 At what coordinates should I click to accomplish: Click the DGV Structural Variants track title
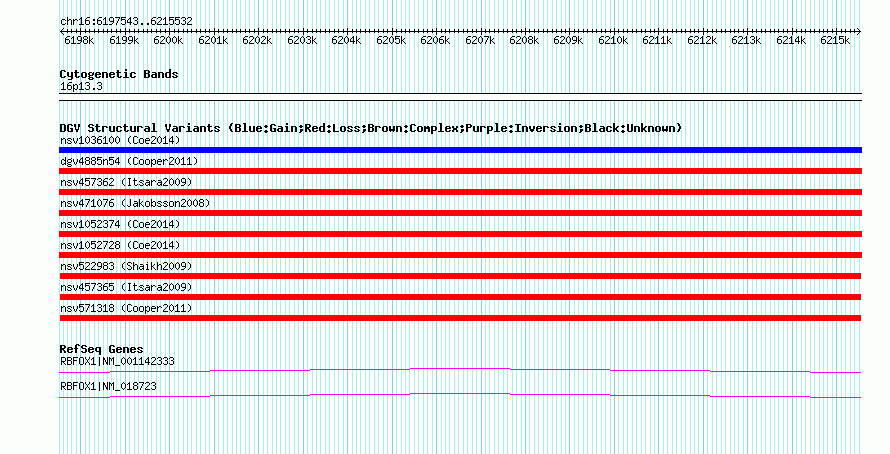pos(371,128)
